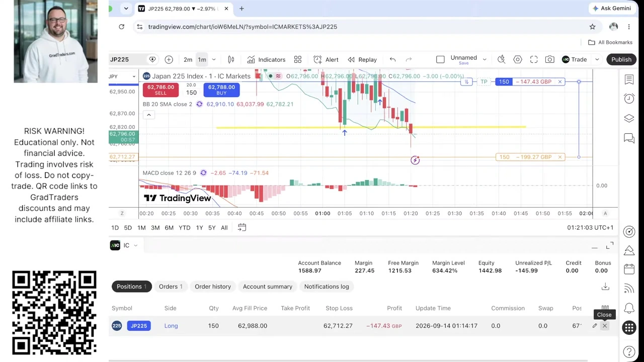644x362 pixels.
Task: Open the target screener icon in sidebar
Action: click(x=629, y=231)
